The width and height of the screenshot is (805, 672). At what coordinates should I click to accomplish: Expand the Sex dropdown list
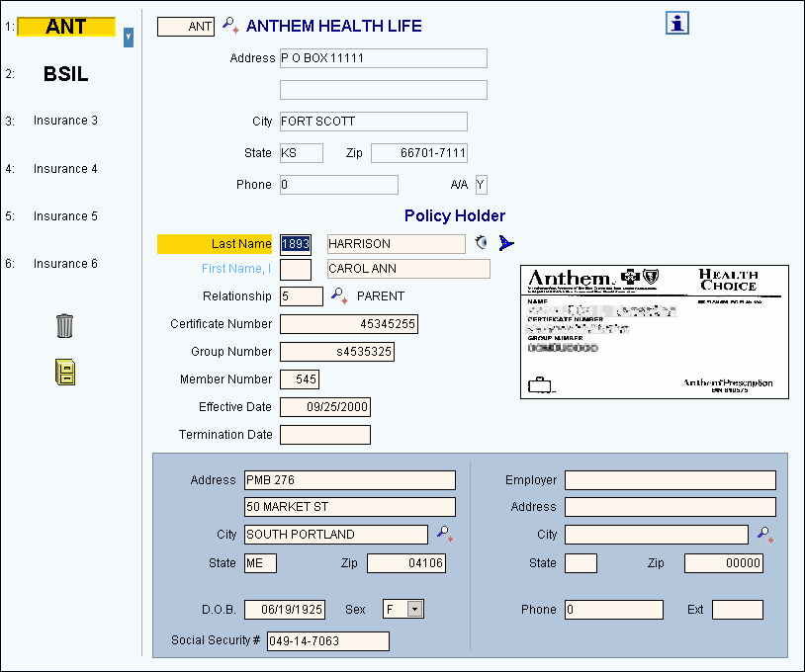tap(414, 610)
